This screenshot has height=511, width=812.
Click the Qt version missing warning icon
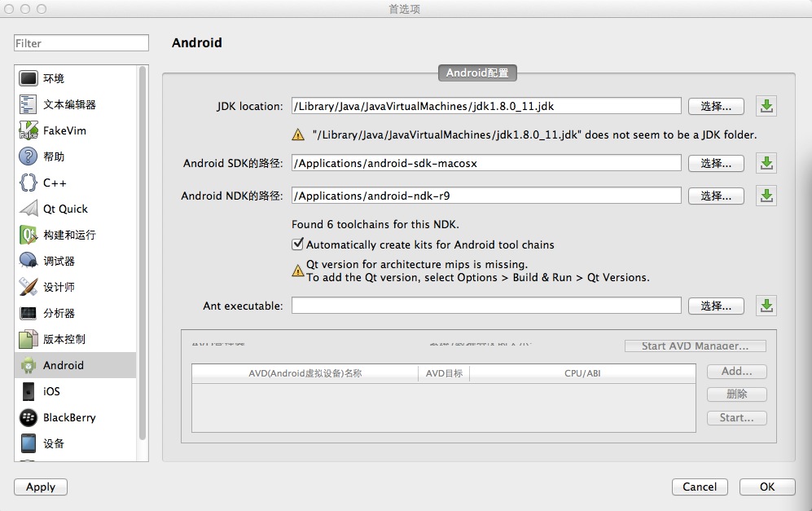point(298,271)
